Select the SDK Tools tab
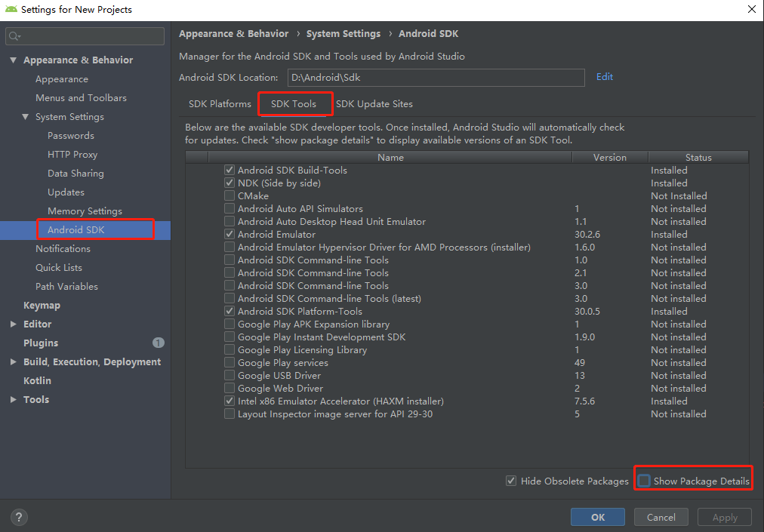The width and height of the screenshot is (764, 532). 294,104
